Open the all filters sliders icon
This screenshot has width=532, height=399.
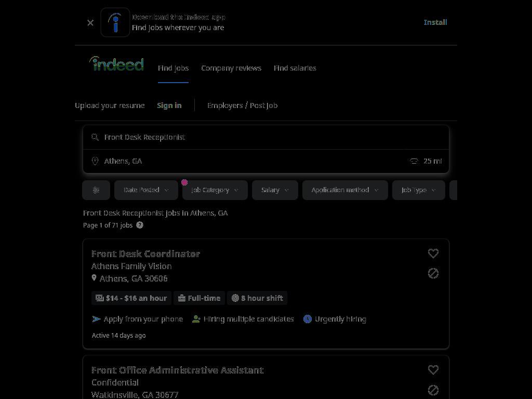coord(96,190)
